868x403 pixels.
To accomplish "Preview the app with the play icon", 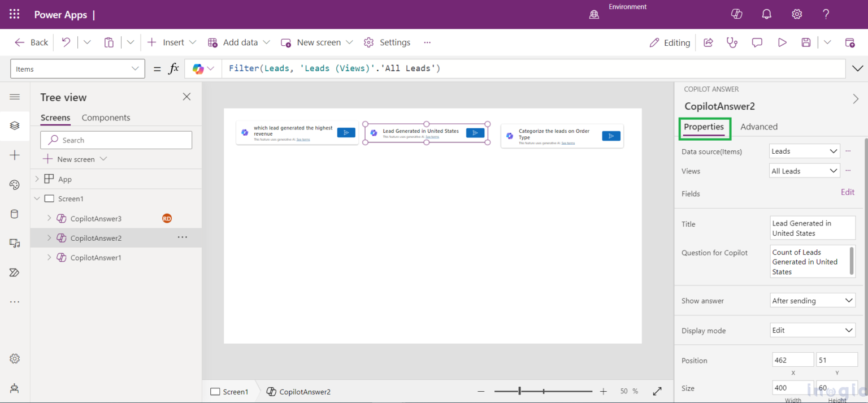I will pos(782,42).
